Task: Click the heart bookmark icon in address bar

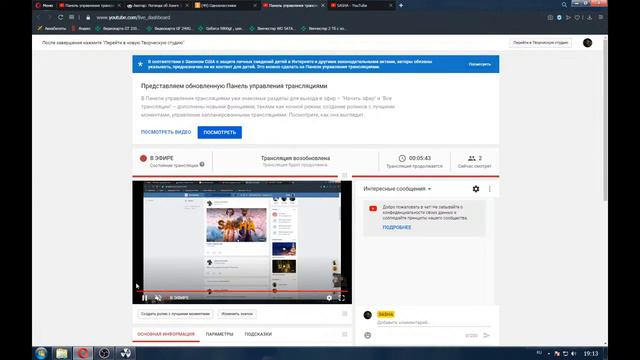Action: click(x=577, y=18)
